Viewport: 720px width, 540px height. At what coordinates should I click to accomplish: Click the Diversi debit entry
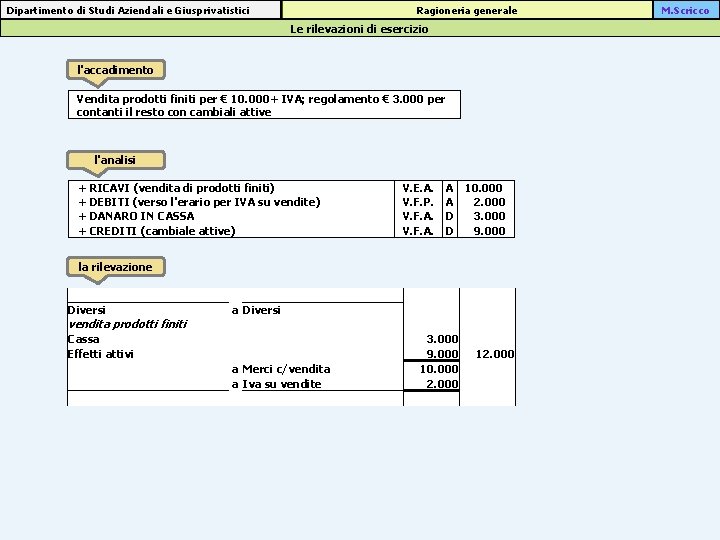(86, 310)
